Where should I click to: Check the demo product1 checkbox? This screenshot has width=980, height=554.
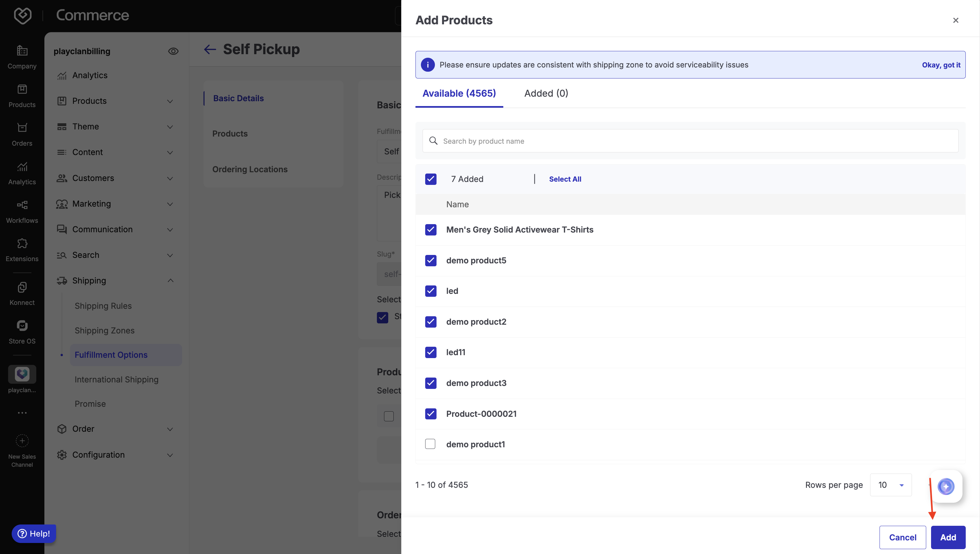click(x=430, y=444)
